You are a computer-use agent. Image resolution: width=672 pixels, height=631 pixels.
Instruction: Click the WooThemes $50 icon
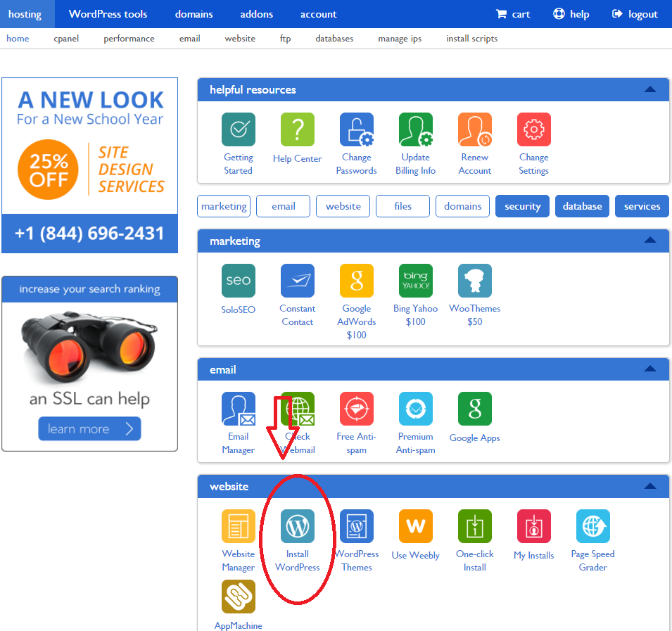click(475, 281)
